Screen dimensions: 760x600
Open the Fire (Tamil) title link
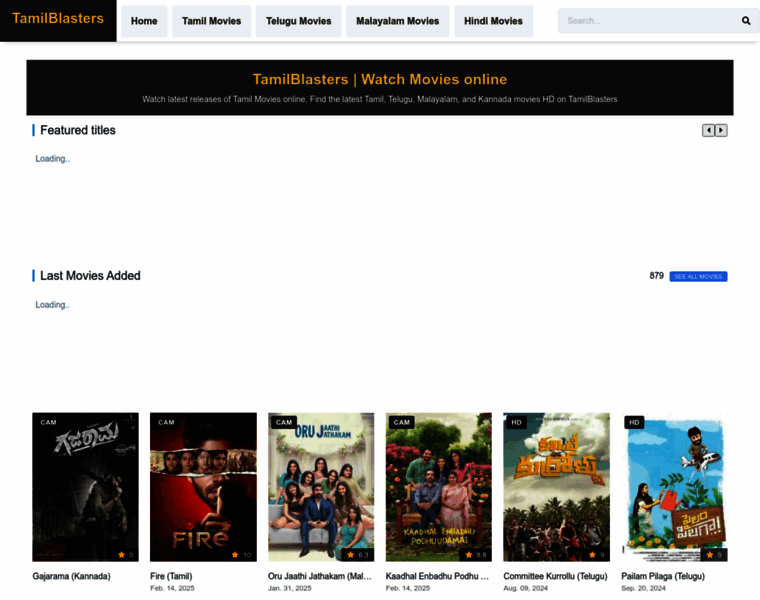[x=171, y=576]
